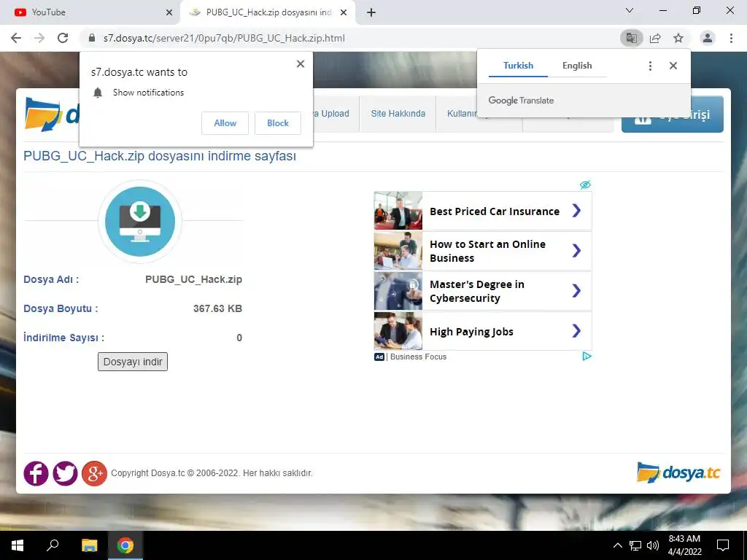Open the Site Hakkında menu item
This screenshot has height=560, width=747.
click(x=398, y=113)
